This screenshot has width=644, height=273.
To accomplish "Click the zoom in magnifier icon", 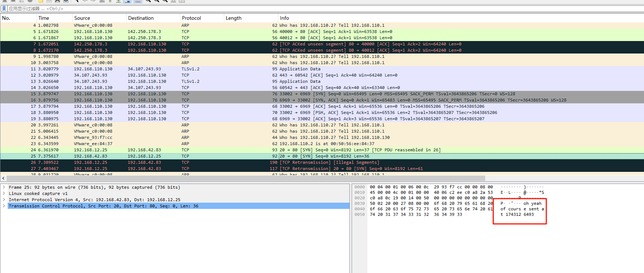I will tap(148, 1).
